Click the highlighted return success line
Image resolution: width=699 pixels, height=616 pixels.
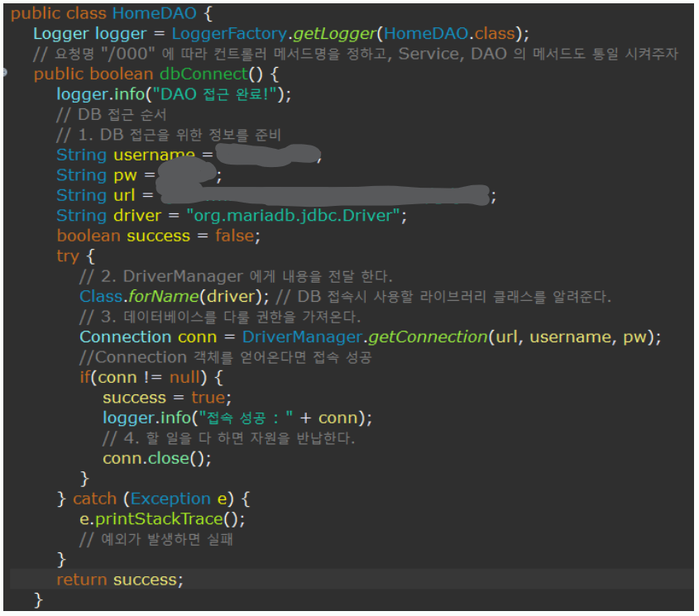[x=118, y=579]
